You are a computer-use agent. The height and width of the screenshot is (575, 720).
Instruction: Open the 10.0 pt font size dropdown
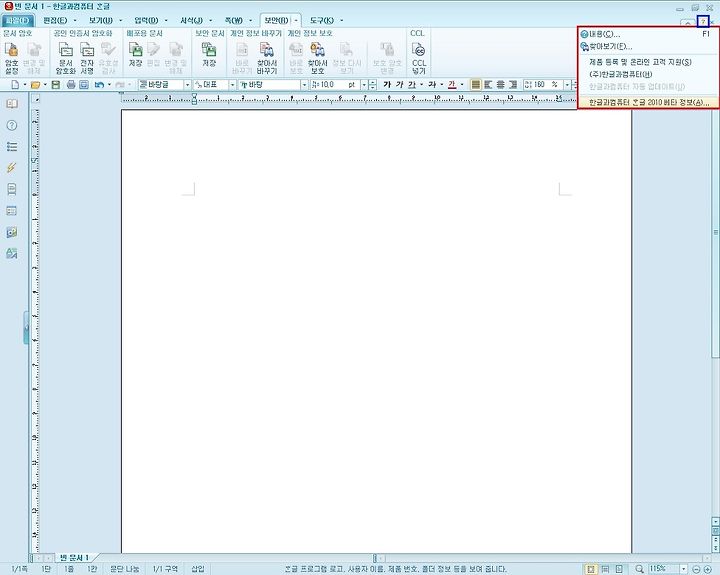click(364, 85)
